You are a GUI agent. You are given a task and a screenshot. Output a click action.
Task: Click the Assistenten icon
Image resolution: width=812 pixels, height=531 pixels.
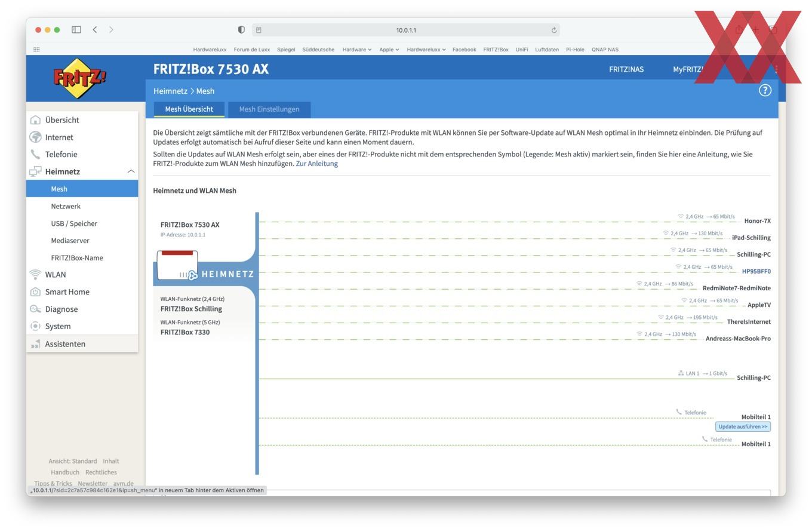click(35, 344)
